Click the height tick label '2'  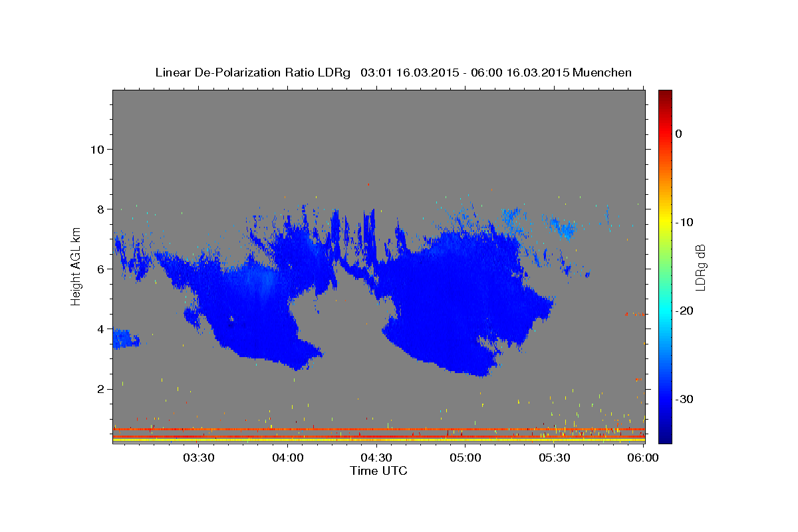click(100, 388)
